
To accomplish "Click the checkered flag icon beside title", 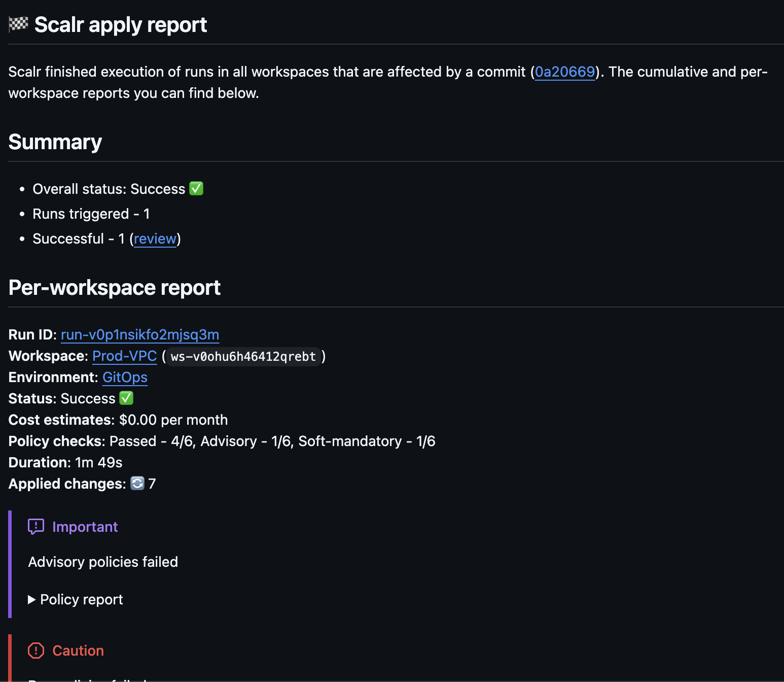I will (19, 24).
